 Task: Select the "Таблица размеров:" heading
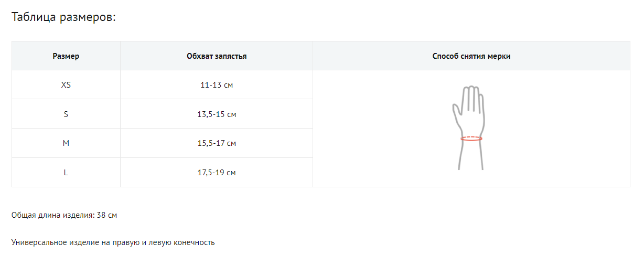pos(63,17)
